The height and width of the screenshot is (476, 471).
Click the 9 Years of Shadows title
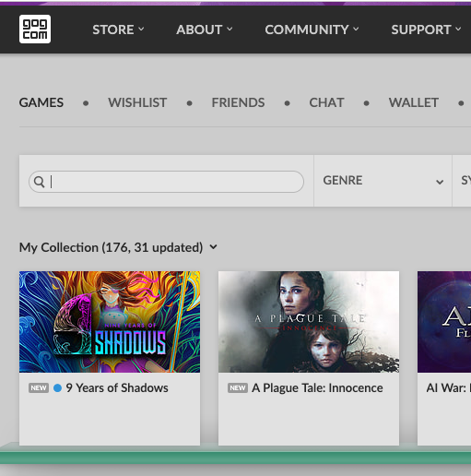(x=117, y=388)
